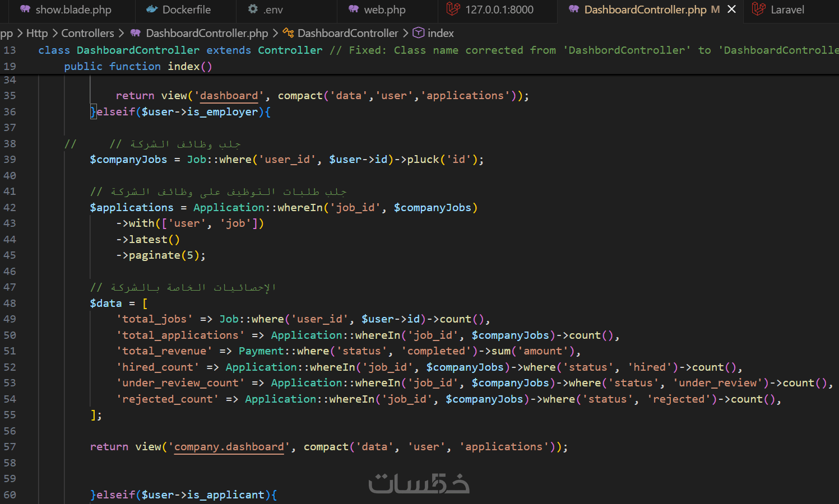Expand chevron between Http and Controllers breadcrumb
The height and width of the screenshot is (504, 839).
(x=55, y=33)
